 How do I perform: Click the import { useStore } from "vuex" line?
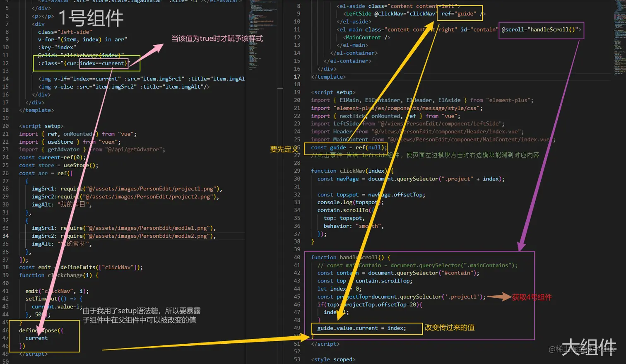coord(70,142)
